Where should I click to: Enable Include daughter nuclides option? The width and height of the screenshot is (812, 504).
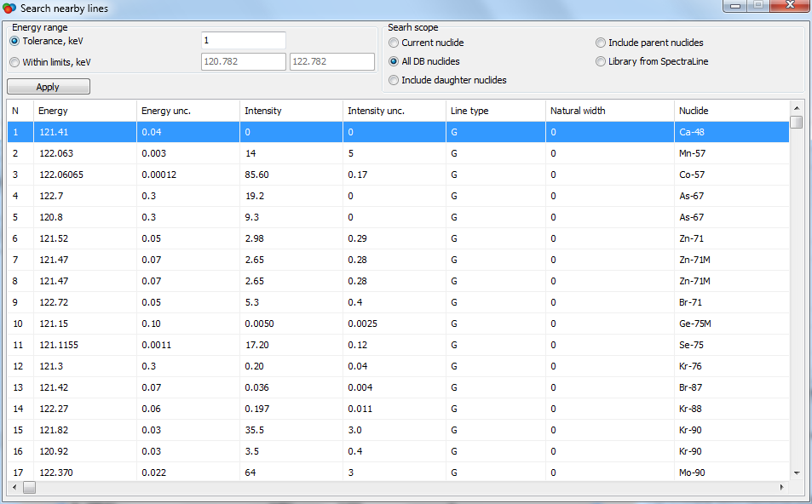point(394,80)
